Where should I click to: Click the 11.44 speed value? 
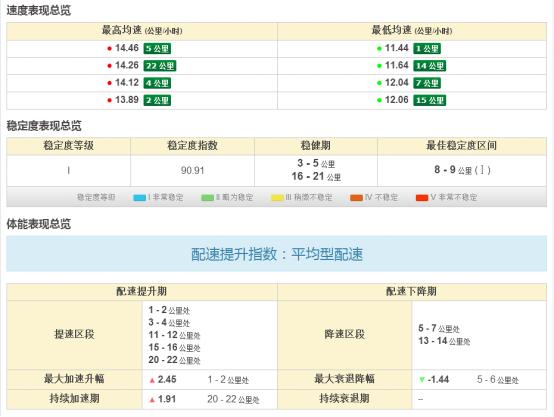click(x=396, y=48)
